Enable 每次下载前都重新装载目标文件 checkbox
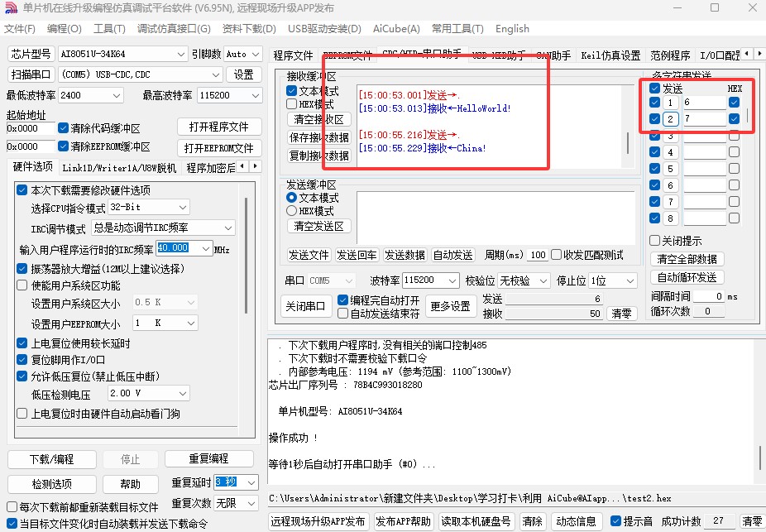This screenshot has width=766, height=532. point(12,506)
